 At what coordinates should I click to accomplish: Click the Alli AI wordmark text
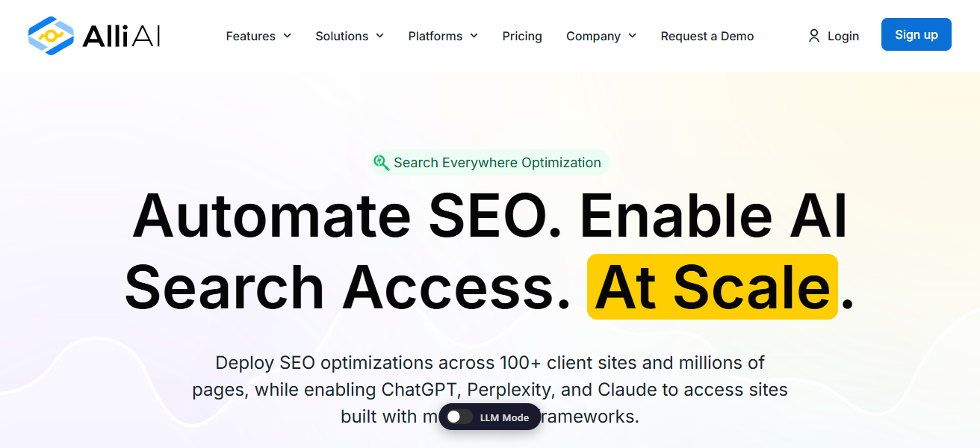point(121,36)
